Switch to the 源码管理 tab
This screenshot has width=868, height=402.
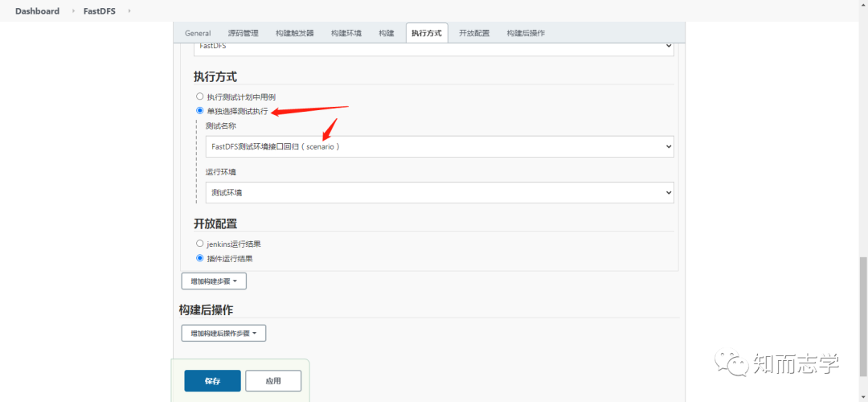click(243, 33)
